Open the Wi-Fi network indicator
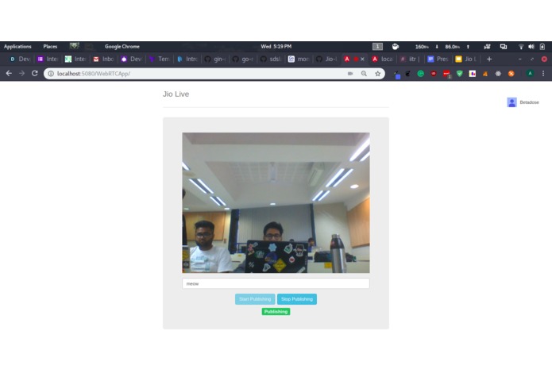 [x=521, y=46]
